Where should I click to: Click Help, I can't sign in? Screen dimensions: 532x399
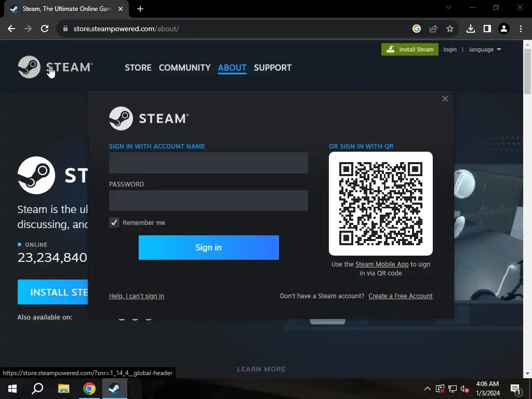tap(137, 296)
